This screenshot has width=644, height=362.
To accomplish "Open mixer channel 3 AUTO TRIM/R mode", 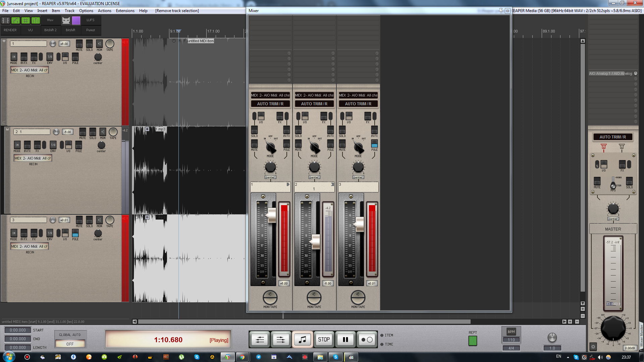I will tap(358, 104).
